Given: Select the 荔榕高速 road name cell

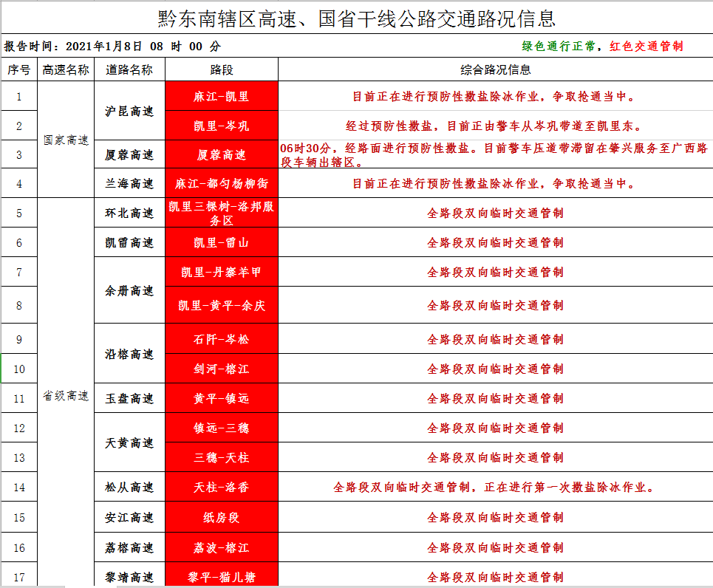Looking at the screenshot, I should click(129, 547).
